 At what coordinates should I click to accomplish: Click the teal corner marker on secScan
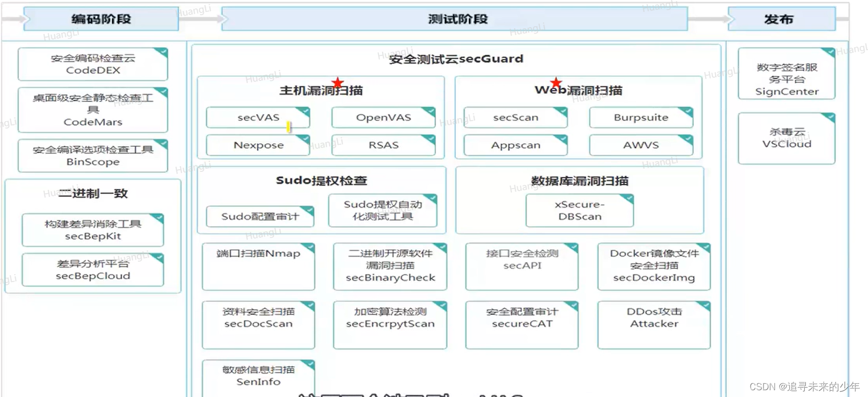tap(562, 111)
